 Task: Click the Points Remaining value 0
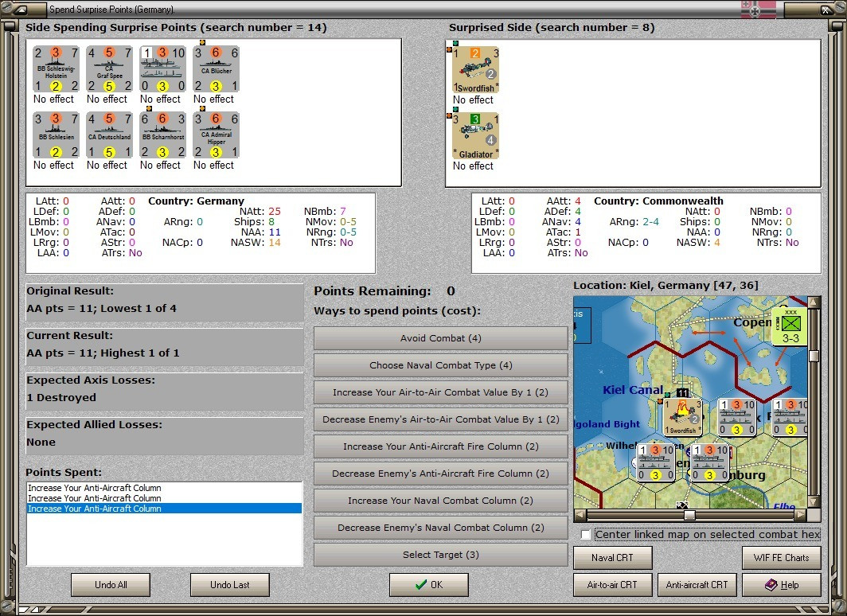(451, 291)
